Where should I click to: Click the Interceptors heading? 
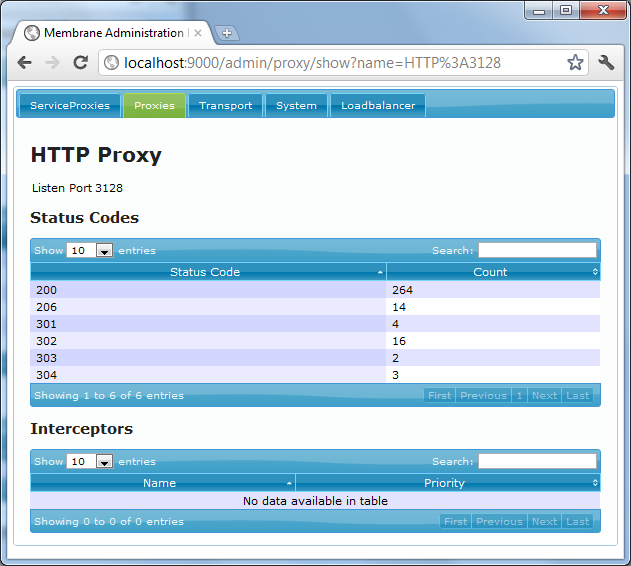(x=82, y=429)
